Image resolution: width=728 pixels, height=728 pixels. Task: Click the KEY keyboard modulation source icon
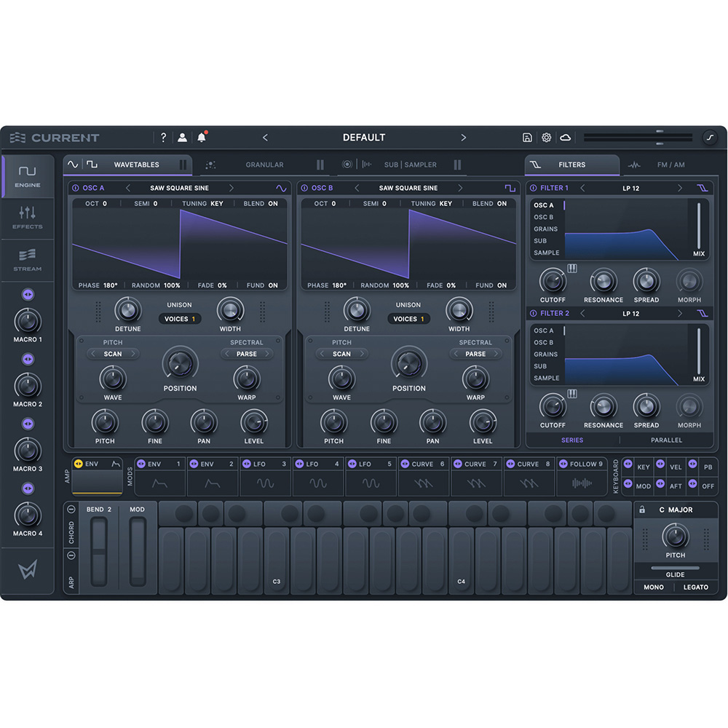coord(628,464)
